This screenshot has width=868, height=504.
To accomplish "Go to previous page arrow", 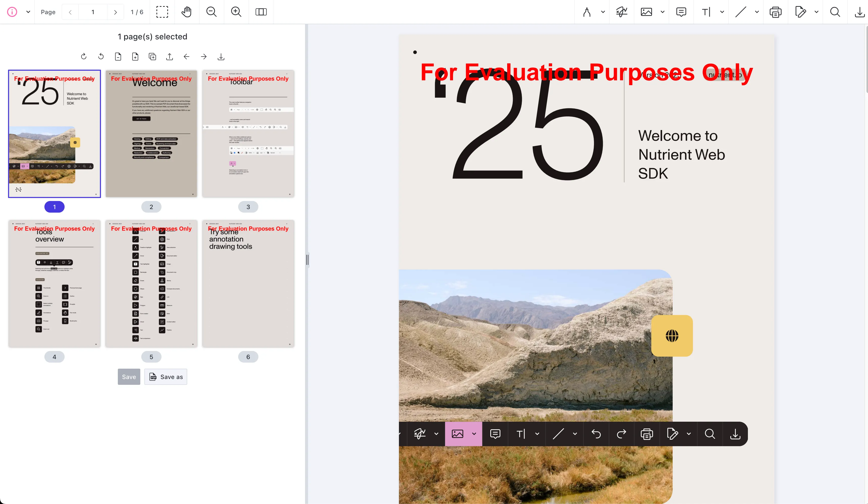I will point(70,12).
